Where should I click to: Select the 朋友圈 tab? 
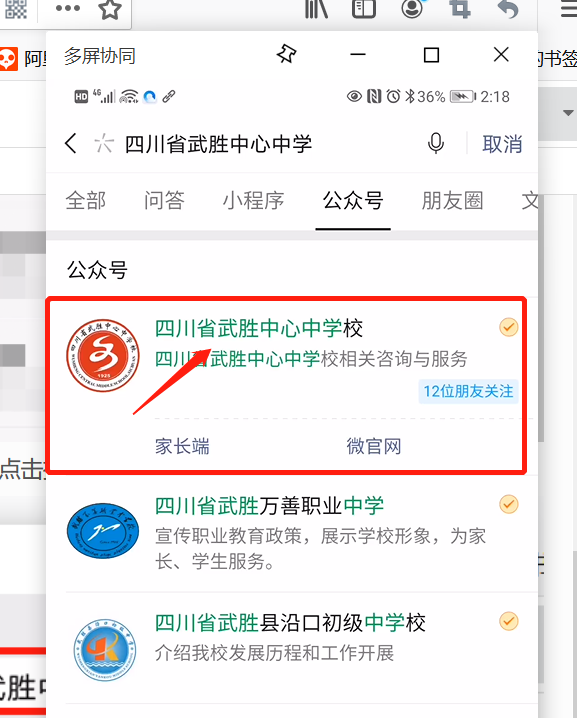(452, 201)
